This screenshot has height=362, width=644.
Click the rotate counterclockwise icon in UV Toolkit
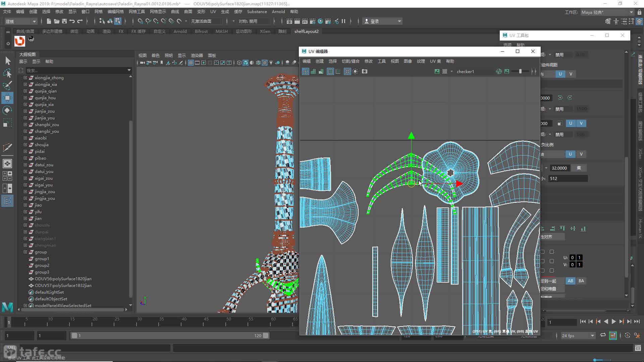coord(560,98)
